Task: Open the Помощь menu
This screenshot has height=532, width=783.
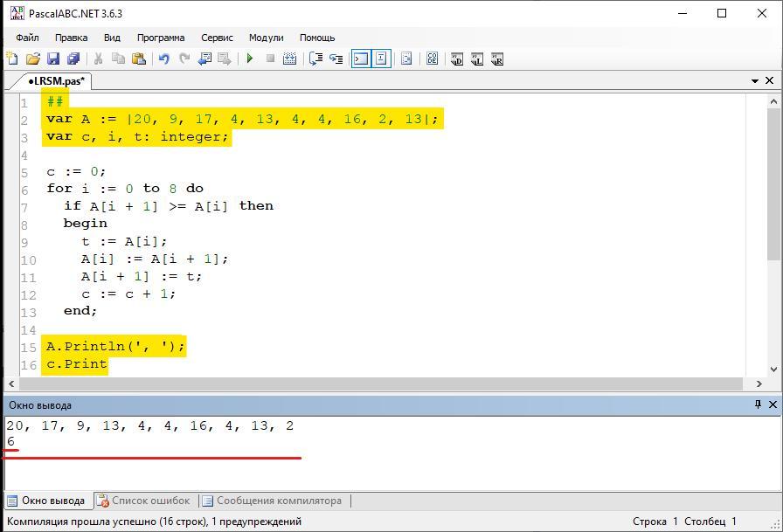Action: coord(317,38)
